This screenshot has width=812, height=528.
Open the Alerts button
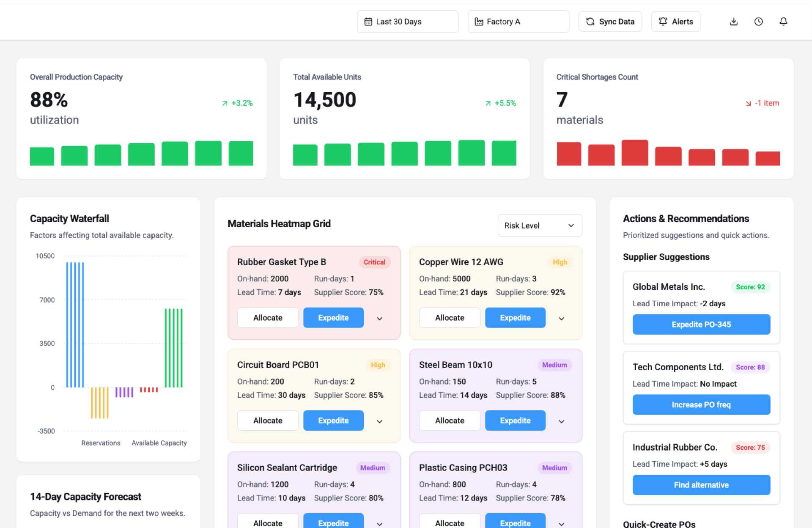point(676,22)
